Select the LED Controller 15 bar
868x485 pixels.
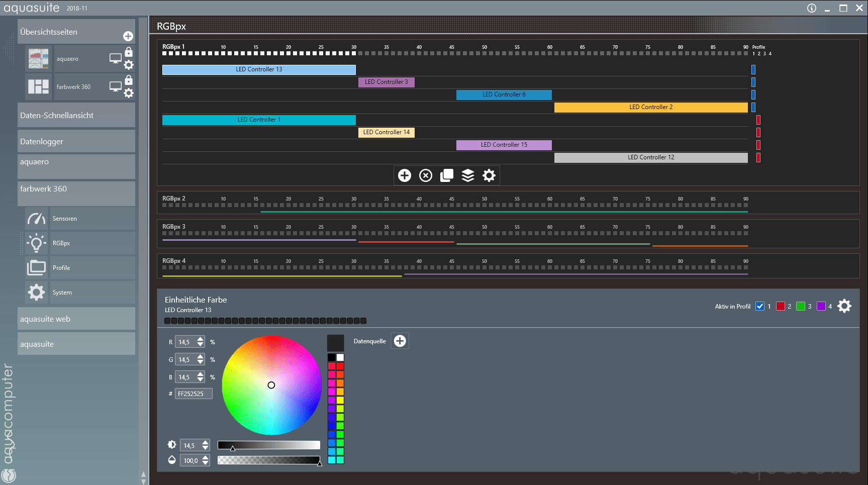coord(504,145)
